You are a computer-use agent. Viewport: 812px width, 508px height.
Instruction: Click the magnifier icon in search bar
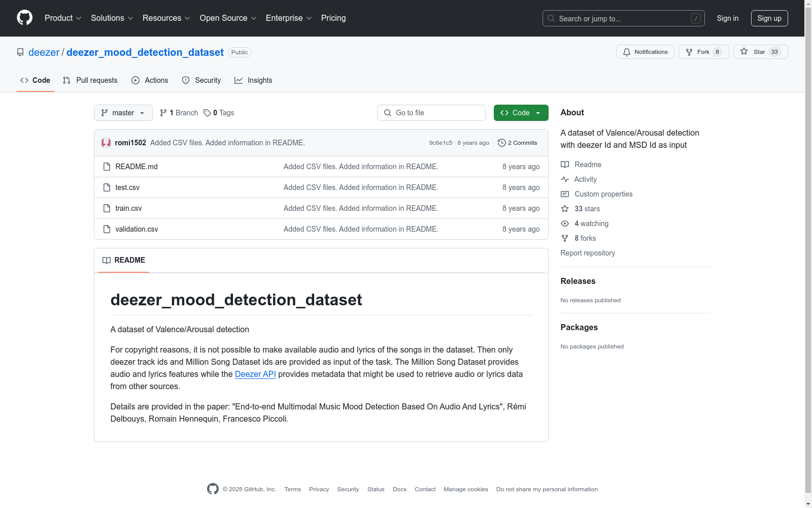(x=551, y=18)
